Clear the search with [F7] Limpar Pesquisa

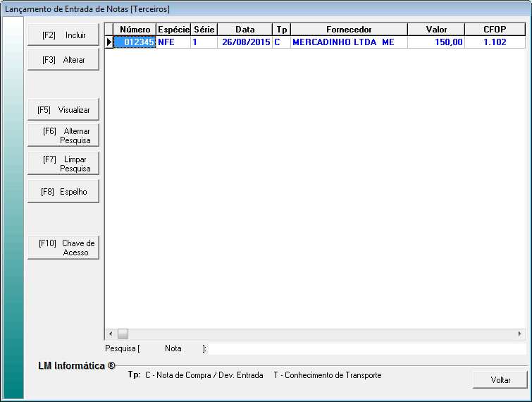click(63, 164)
